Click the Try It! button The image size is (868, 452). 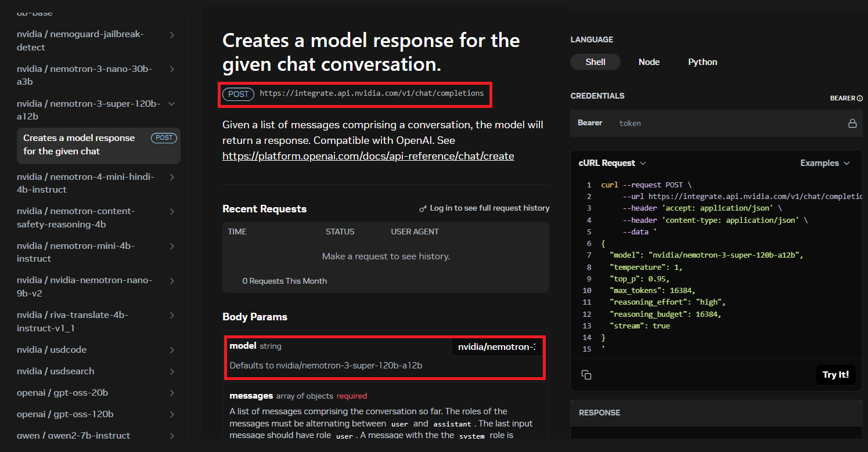[x=835, y=375]
